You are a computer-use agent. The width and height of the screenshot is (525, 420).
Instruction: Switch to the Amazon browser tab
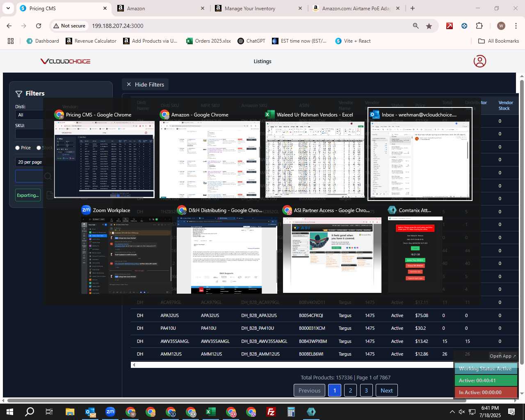pyautogui.click(x=161, y=8)
